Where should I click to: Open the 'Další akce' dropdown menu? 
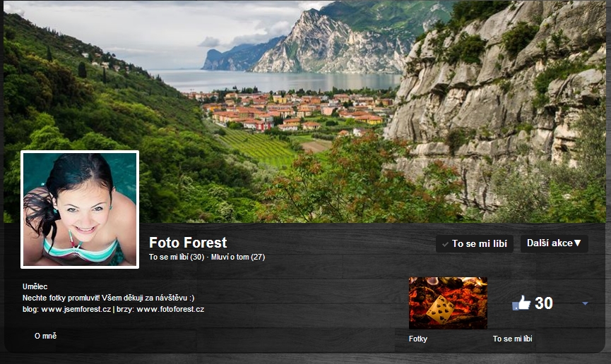click(x=554, y=243)
